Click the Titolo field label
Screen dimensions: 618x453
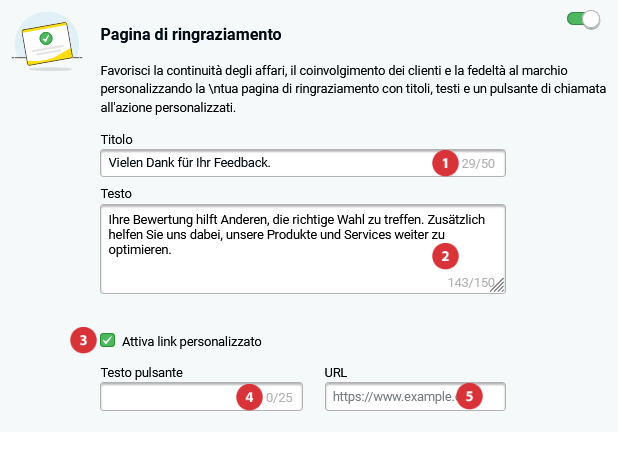tap(116, 140)
